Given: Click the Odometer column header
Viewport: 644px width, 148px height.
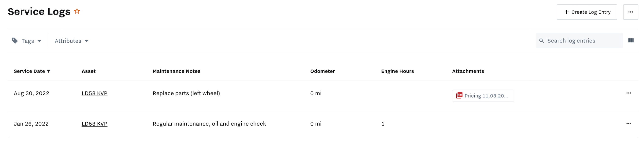Looking at the screenshot, I should coord(322,71).
